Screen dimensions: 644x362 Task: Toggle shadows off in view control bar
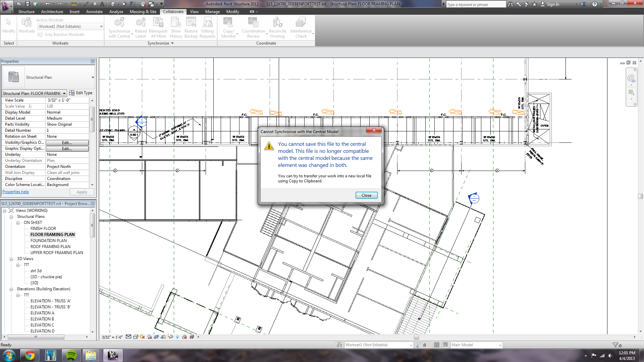pos(142,337)
